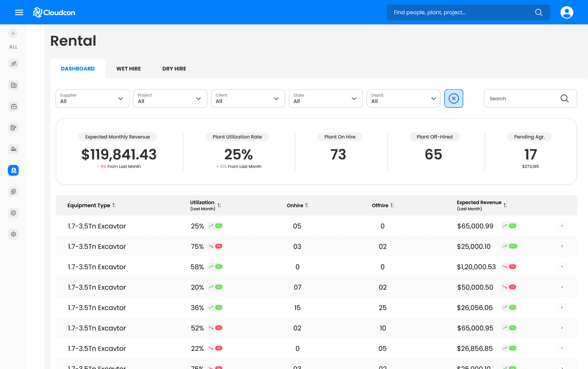
Task: Open the hamburger menu
Action: [x=19, y=13]
